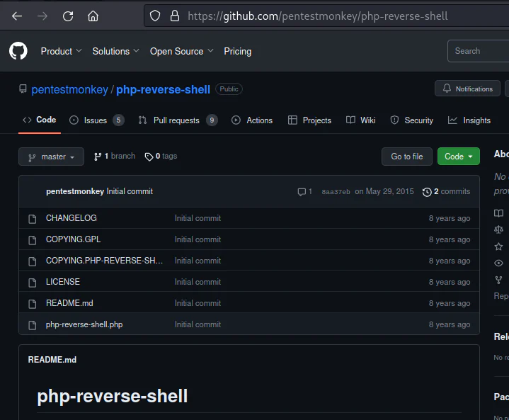Click the Readme book icon in About sidebar

498,213
